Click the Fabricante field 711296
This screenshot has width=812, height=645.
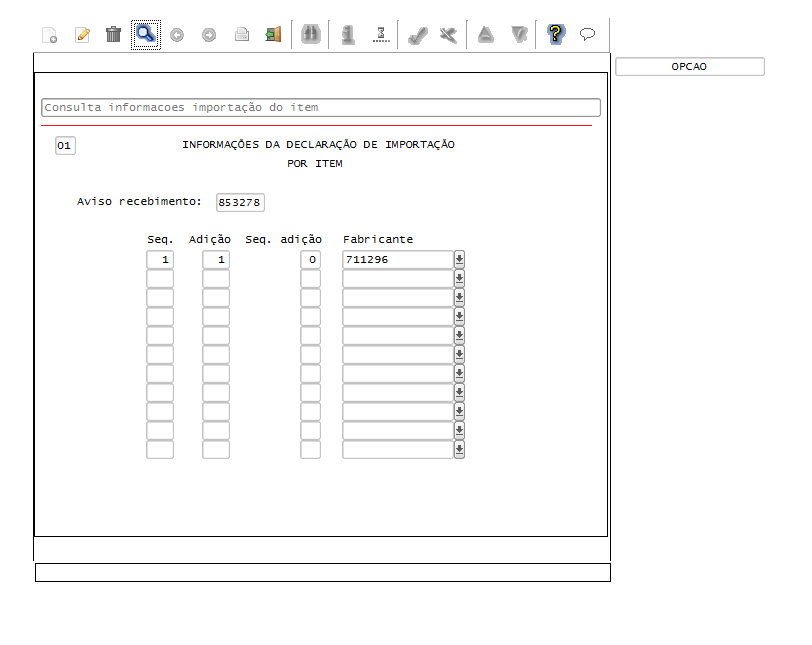point(398,259)
